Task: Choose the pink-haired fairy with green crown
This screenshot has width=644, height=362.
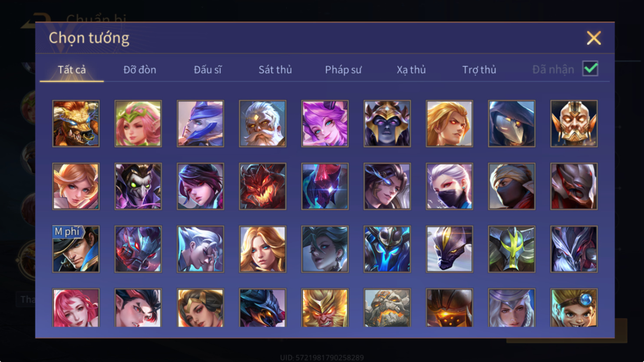Action: 138,124
